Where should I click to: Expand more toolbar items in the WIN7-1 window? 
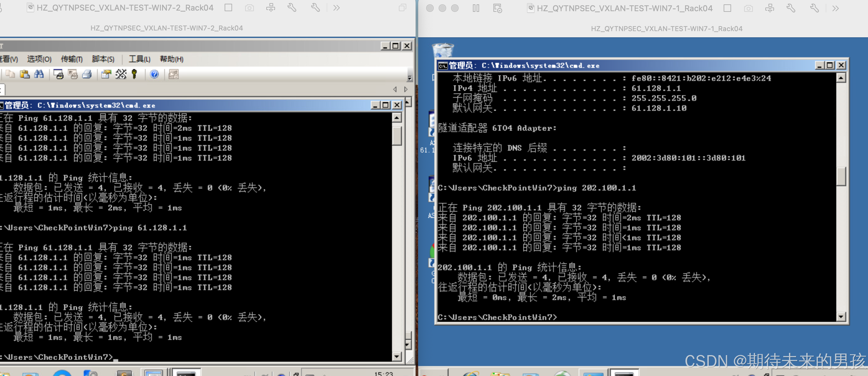click(x=835, y=8)
